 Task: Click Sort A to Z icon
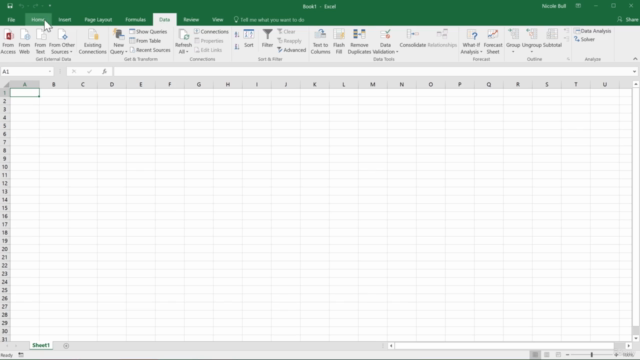pos(237,35)
